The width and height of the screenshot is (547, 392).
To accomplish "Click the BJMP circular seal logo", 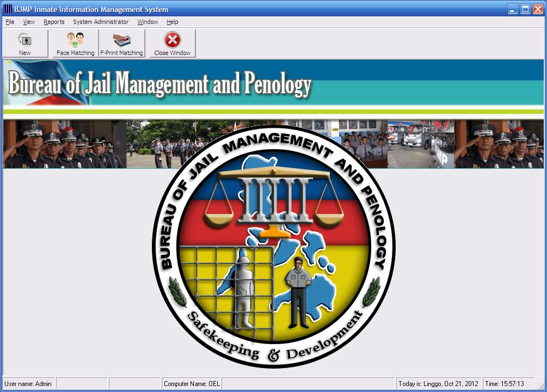I will click(x=274, y=247).
